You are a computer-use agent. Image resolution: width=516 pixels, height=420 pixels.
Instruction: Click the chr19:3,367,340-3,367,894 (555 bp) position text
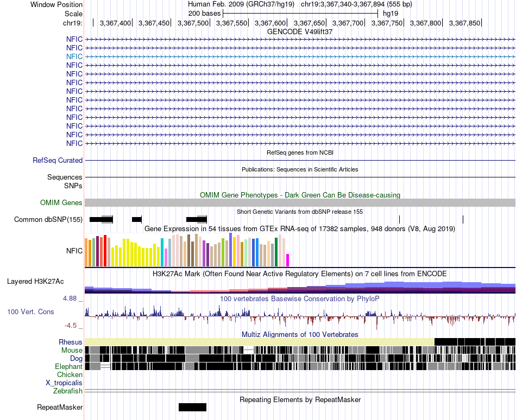[x=356, y=4]
